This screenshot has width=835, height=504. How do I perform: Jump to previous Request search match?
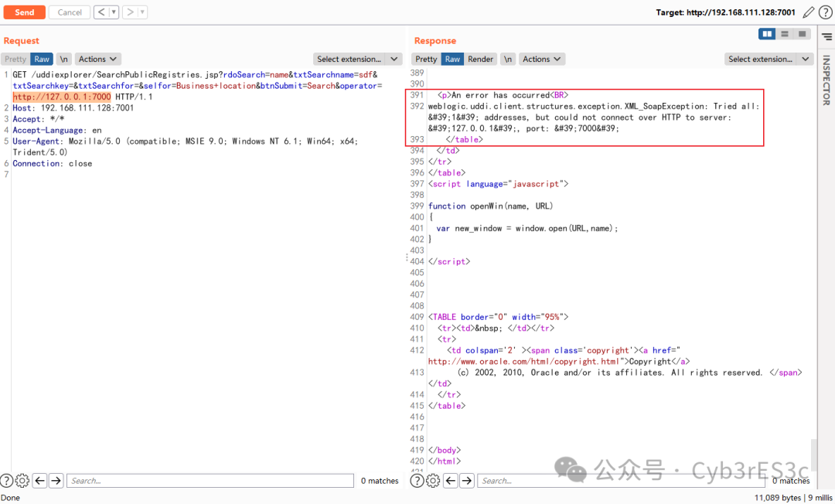[x=40, y=481]
